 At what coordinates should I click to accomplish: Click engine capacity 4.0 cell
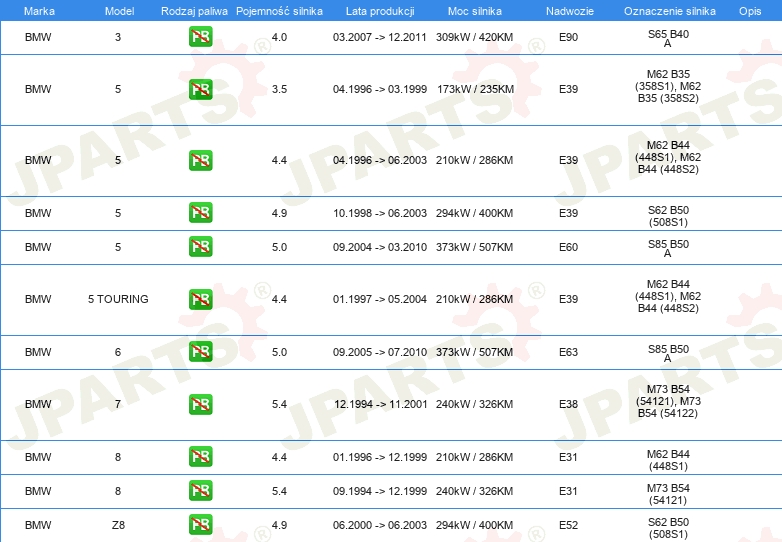pos(279,37)
